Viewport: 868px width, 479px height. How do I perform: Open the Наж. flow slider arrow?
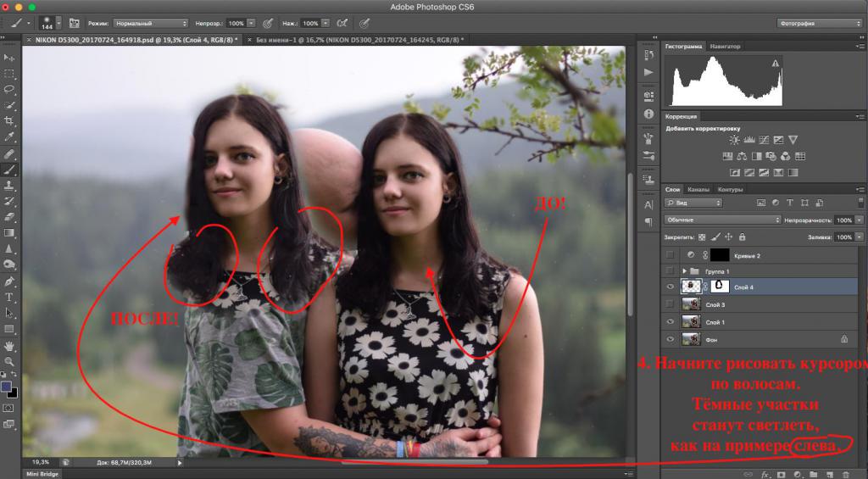[325, 23]
